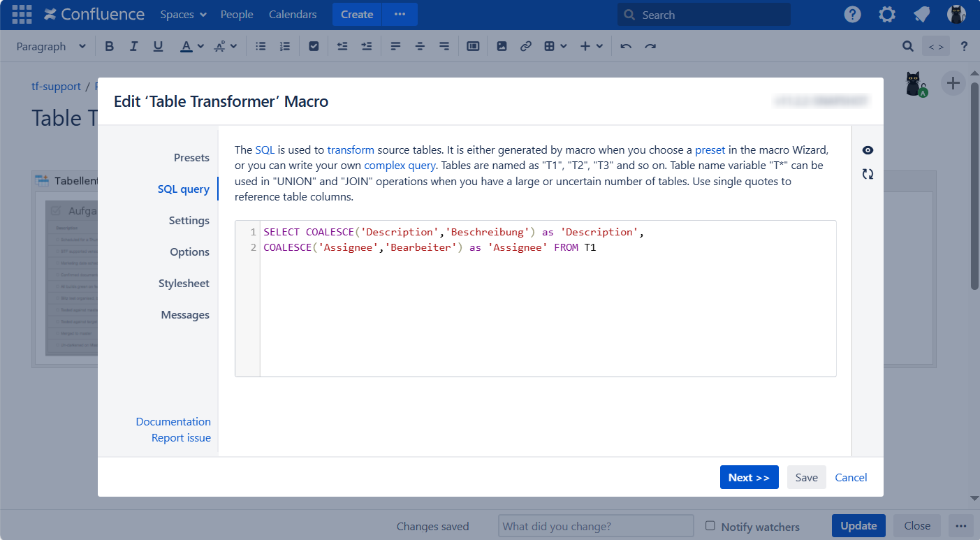Follow the 'complex query' link
The image size is (980, 540).
(400, 166)
